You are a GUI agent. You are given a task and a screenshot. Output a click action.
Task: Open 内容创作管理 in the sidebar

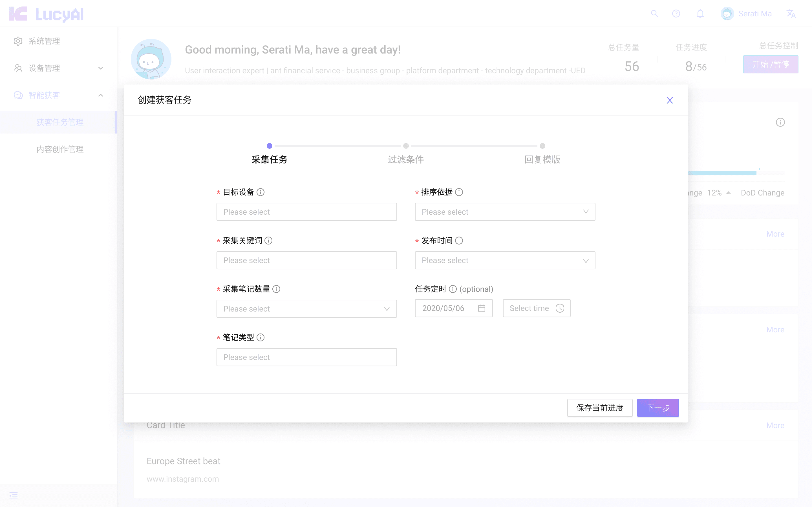tap(60, 149)
